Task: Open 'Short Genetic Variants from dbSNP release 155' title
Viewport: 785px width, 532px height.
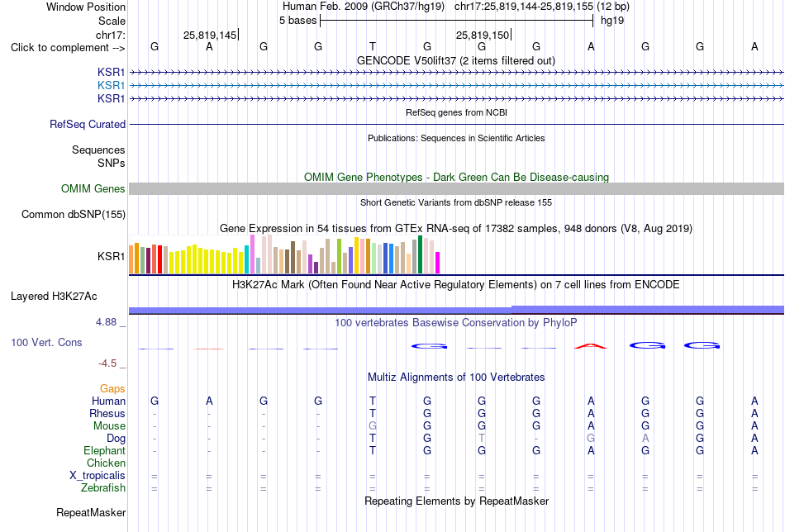Action: click(456, 202)
